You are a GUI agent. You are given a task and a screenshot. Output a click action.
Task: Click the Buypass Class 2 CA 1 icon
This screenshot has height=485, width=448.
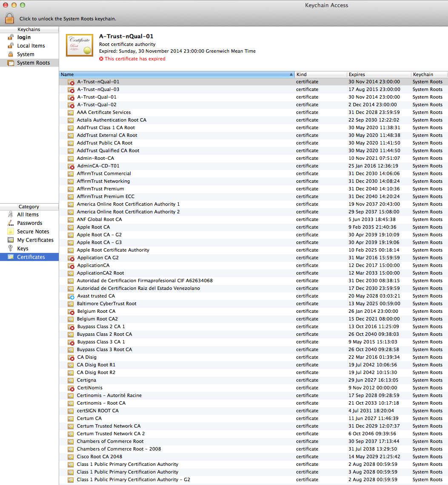coord(71,326)
